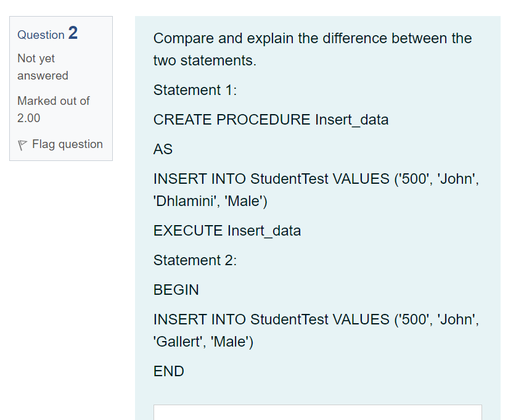Click the EXECUTE Insert_data line
This screenshot has height=420, width=508.
coord(227,231)
